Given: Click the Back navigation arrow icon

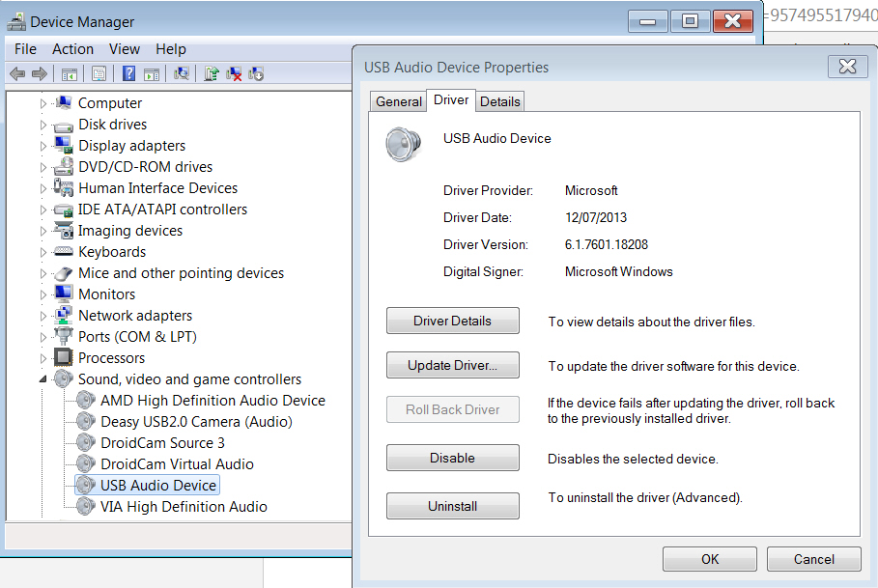Looking at the screenshot, I should pos(16,73).
